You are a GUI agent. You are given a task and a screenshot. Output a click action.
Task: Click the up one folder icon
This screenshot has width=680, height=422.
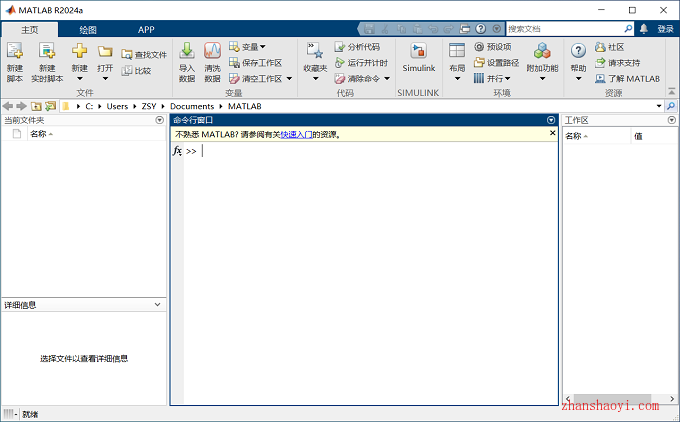[36, 106]
